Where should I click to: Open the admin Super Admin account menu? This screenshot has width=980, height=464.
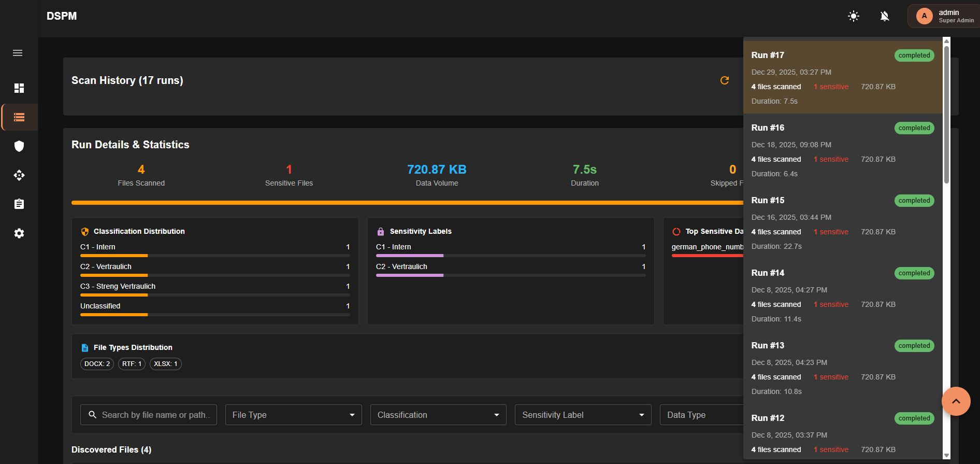[x=943, y=16]
